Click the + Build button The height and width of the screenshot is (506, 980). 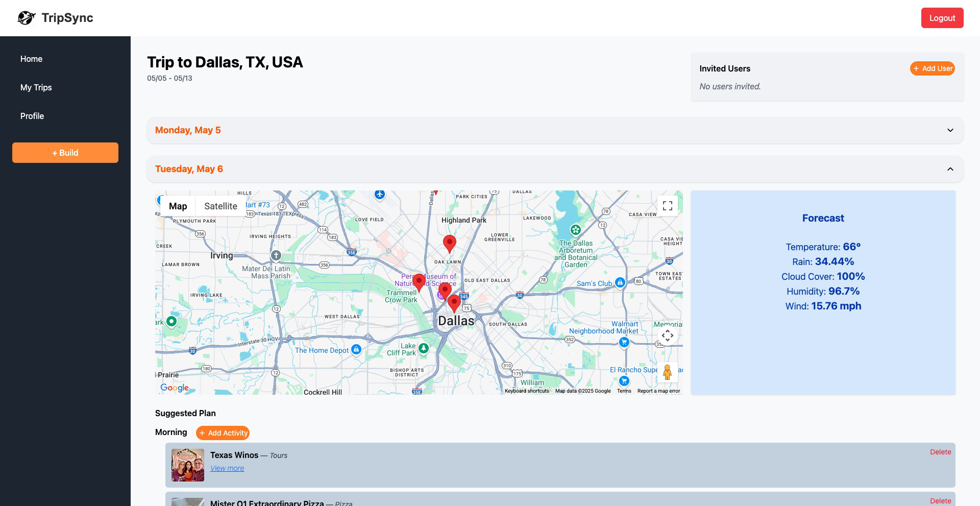[65, 153]
